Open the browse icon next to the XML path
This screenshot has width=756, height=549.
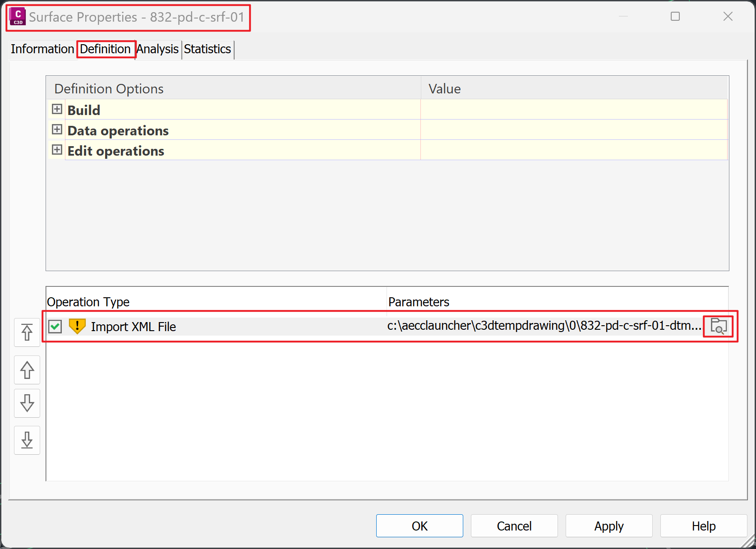pyautogui.click(x=719, y=326)
